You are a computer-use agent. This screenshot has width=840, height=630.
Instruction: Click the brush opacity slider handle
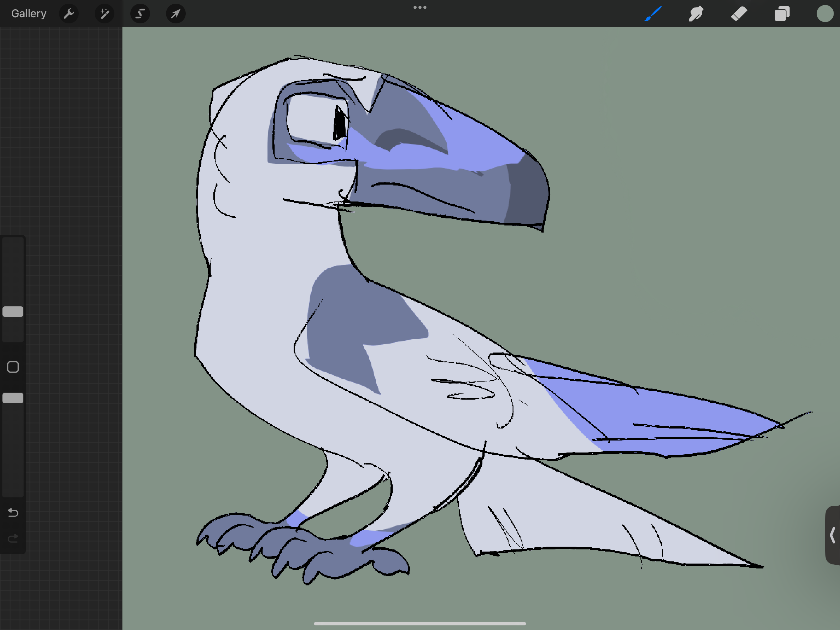[13, 398]
